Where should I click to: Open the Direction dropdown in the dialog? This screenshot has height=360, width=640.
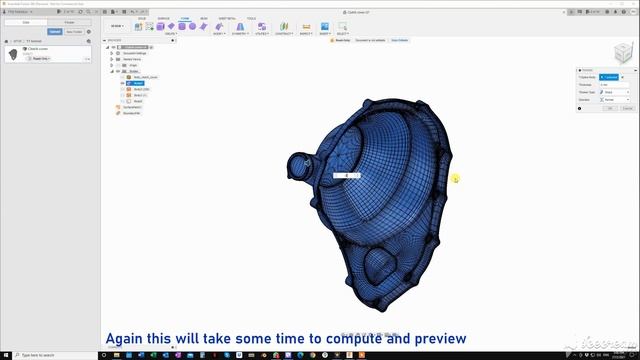coord(614,100)
